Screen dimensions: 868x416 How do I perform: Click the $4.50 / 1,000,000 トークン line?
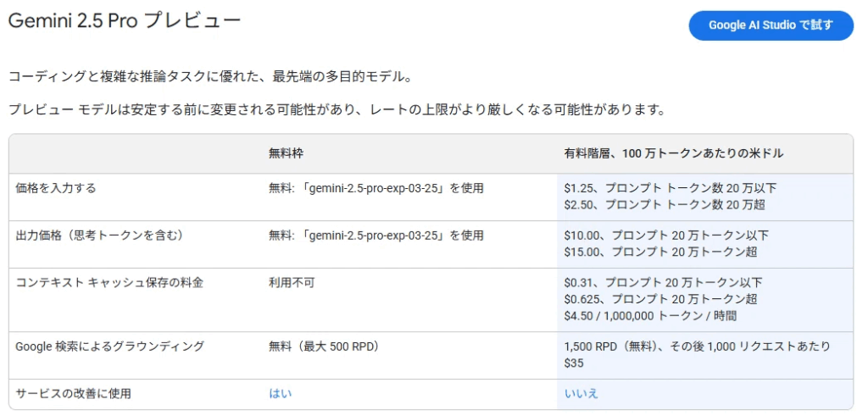coord(650,315)
